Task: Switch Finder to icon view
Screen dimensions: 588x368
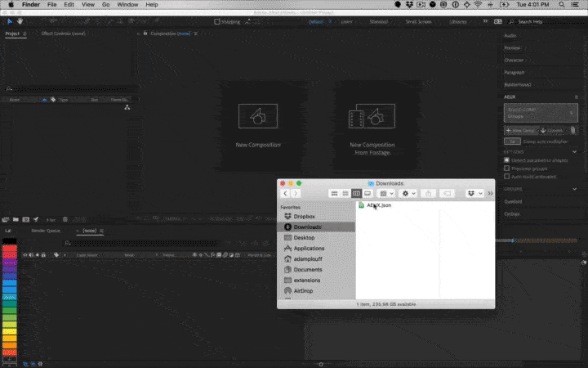Action: (334, 193)
